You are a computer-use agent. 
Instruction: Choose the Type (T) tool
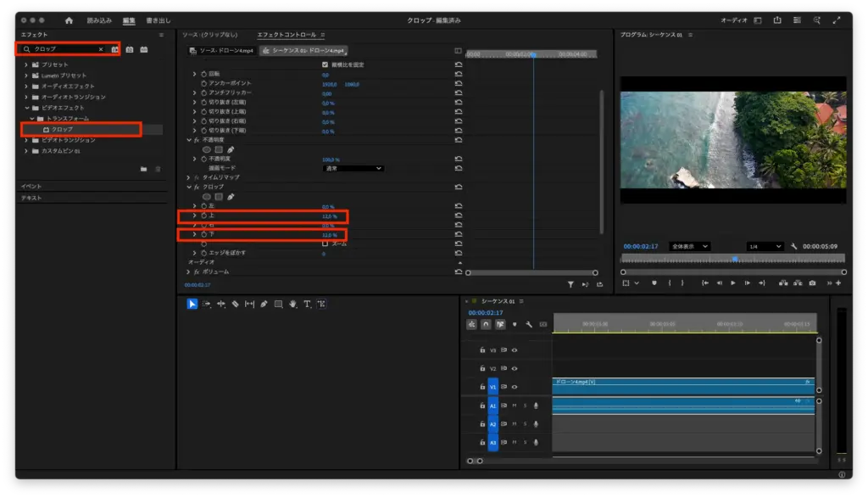click(307, 304)
